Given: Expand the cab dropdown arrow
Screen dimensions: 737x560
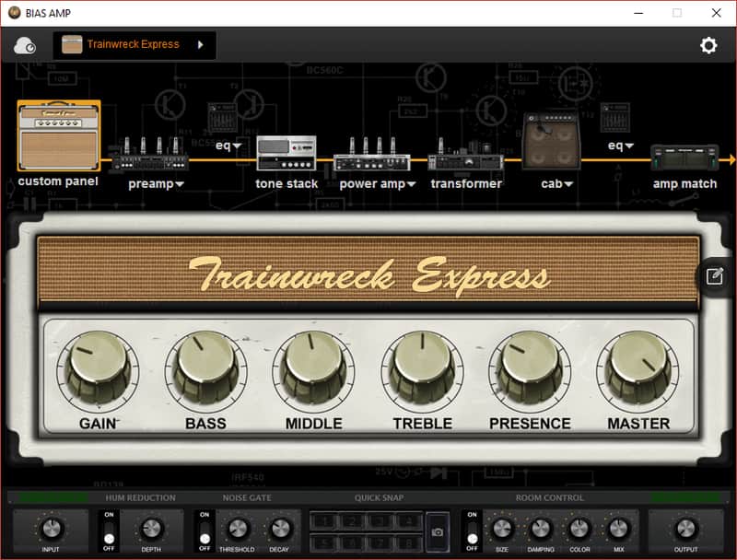Looking at the screenshot, I should coord(568,184).
